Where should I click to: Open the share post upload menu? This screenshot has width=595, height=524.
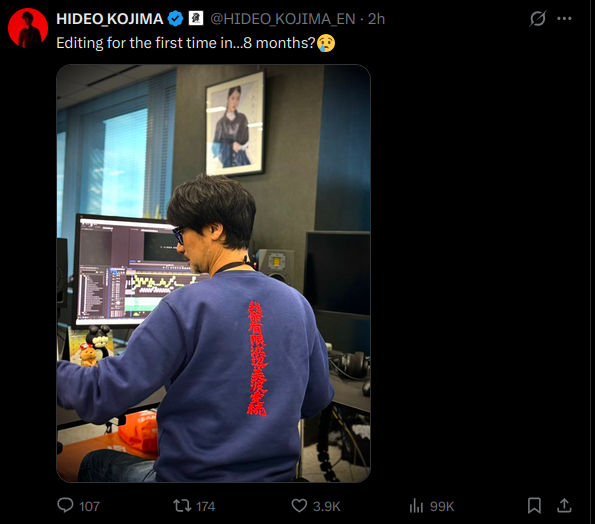tap(564, 505)
